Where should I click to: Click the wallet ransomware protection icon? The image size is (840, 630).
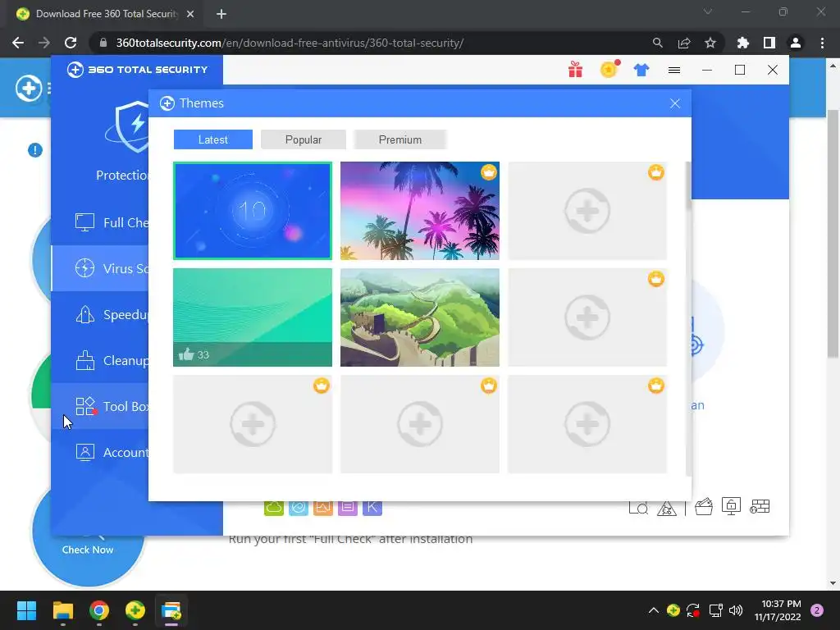pos(703,506)
